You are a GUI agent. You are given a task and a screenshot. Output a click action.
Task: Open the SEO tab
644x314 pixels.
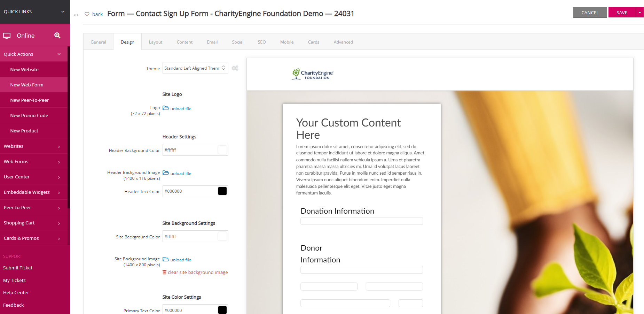[x=262, y=42]
